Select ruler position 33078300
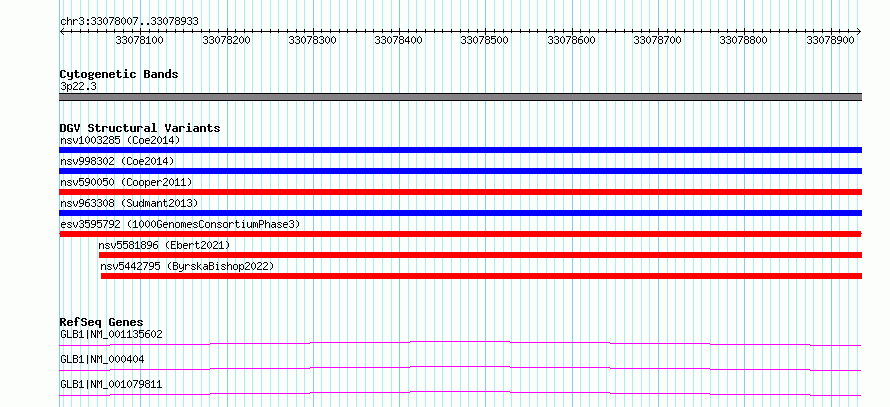Image resolution: width=890 pixels, height=407 pixels. point(312,40)
